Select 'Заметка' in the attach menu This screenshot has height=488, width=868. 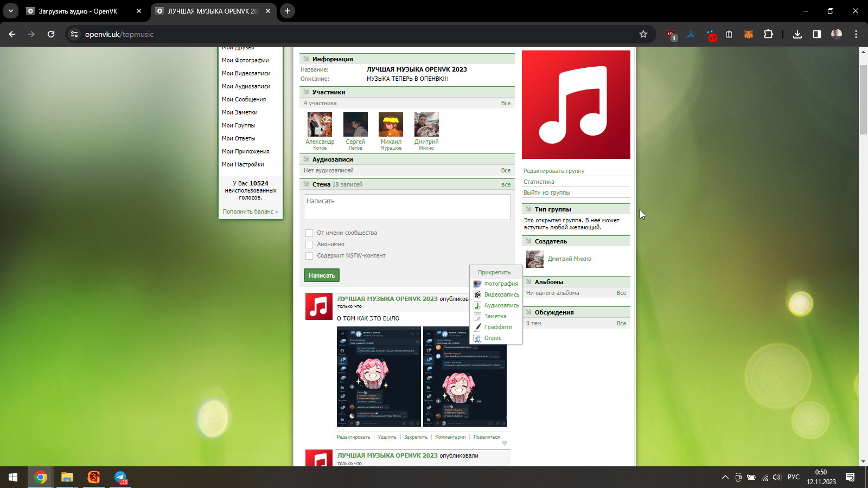[x=496, y=316]
